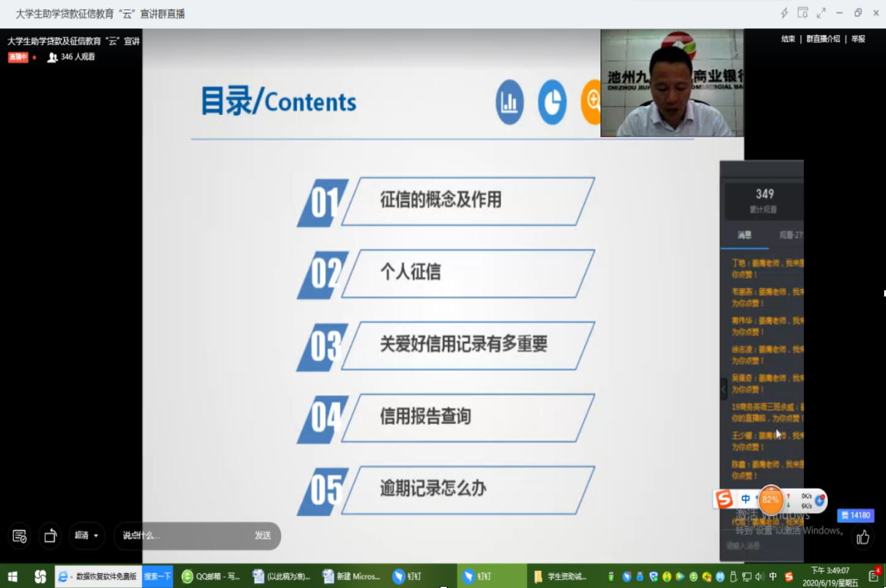Click the thumbs-up like icon
This screenshot has height=588, width=886.
[x=863, y=538]
